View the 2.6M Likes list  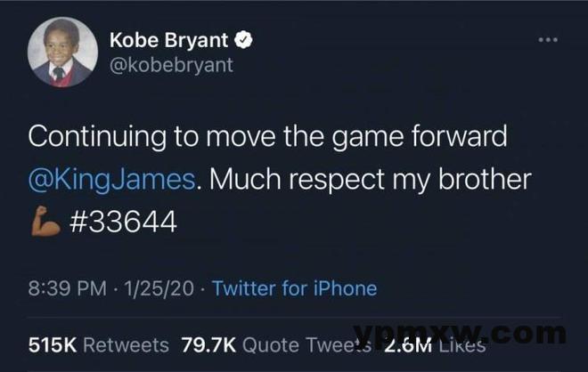435,345
